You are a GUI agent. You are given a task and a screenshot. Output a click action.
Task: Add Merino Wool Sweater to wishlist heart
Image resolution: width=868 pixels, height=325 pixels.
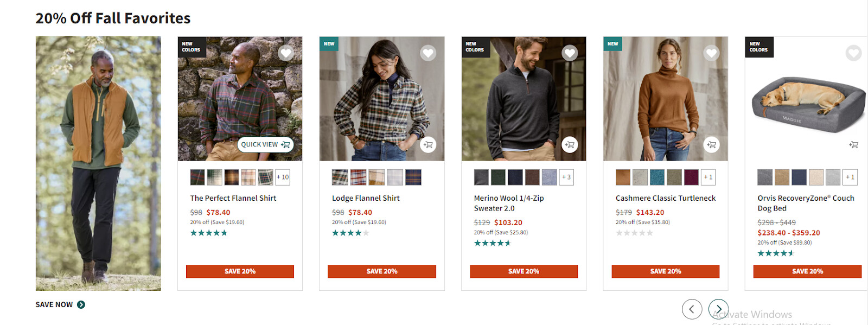[x=570, y=53]
